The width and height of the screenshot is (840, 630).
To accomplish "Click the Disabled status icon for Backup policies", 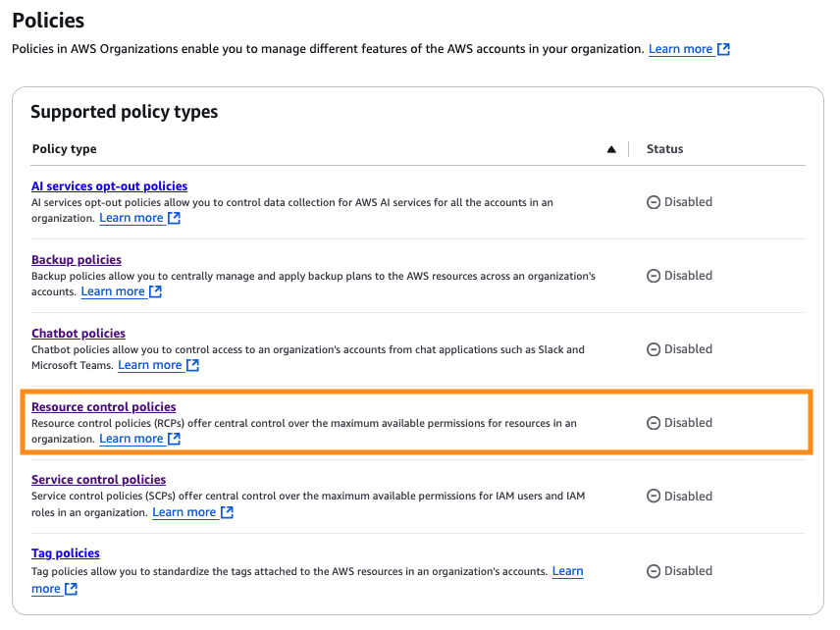I will (x=654, y=275).
